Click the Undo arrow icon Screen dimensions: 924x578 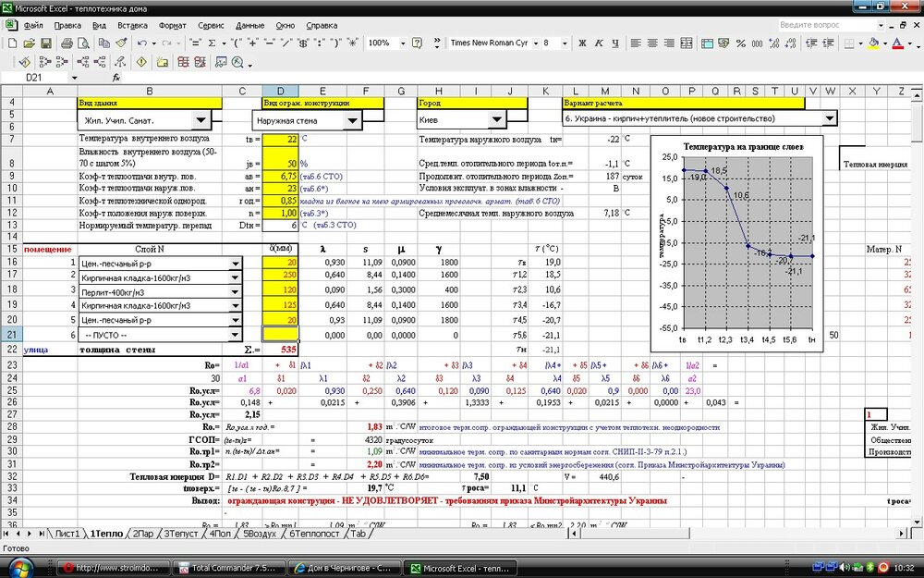pyautogui.click(x=141, y=43)
